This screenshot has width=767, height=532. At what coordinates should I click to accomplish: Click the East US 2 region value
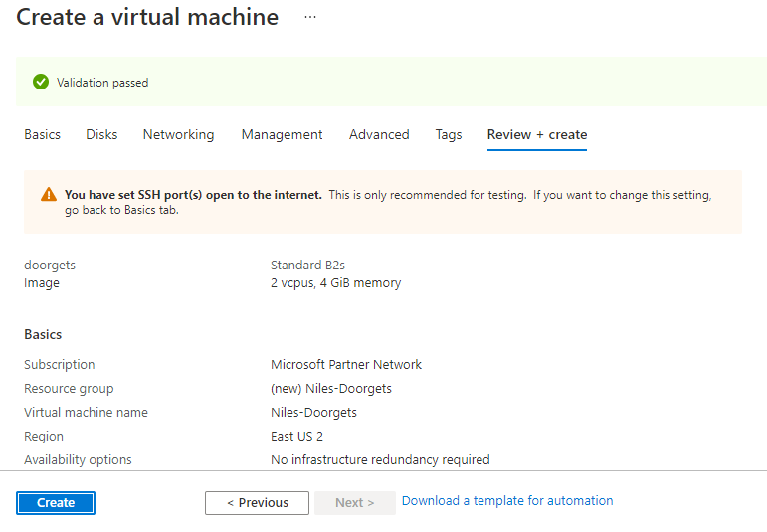pyautogui.click(x=296, y=437)
